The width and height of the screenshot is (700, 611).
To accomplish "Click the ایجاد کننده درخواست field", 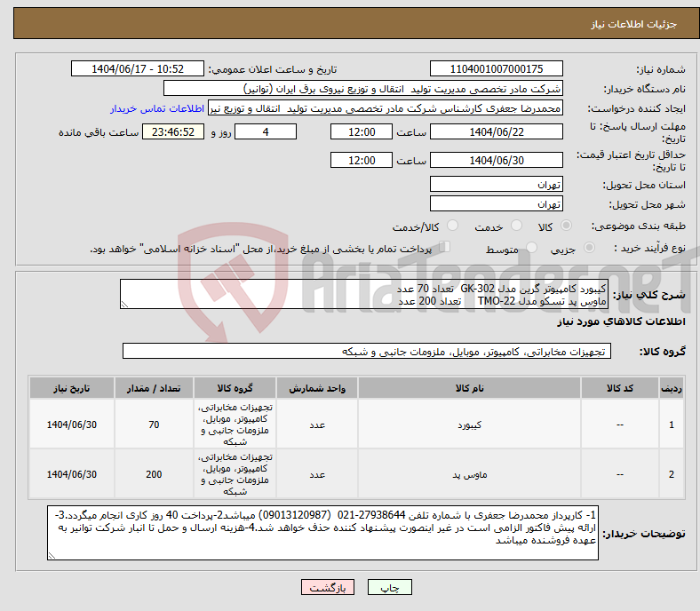I will [x=386, y=108].
